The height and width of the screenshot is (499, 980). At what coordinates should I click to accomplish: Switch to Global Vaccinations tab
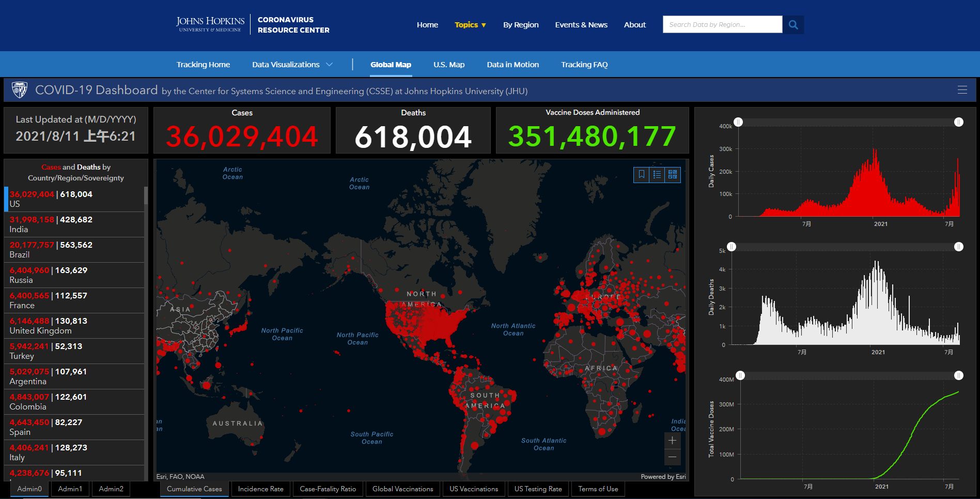coord(402,489)
